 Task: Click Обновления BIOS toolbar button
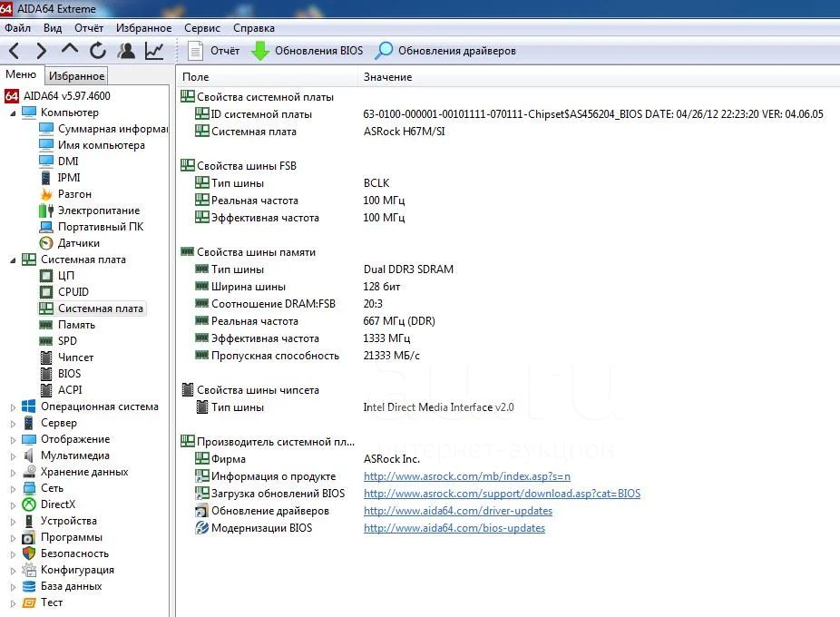pyautogui.click(x=307, y=51)
